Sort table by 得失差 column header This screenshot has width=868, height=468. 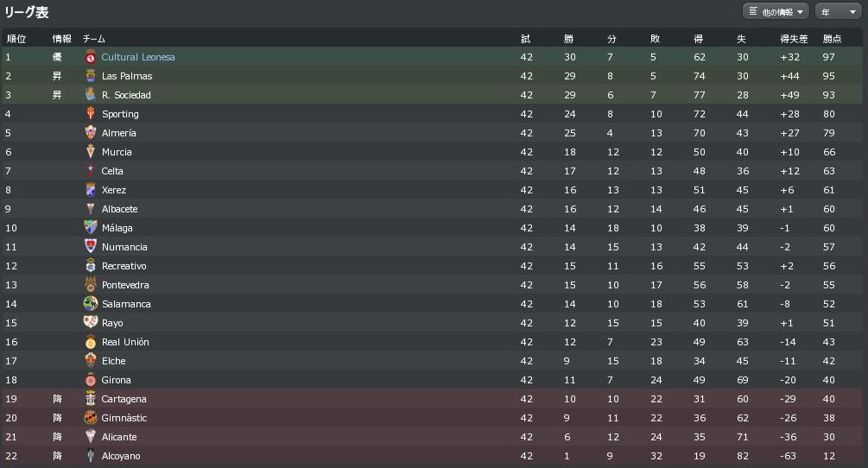(x=793, y=39)
